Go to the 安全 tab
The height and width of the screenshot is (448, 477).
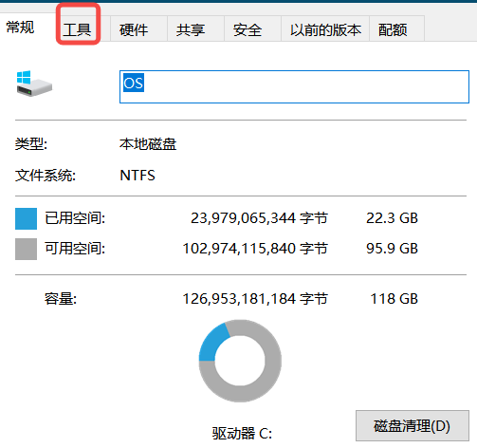pyautogui.click(x=248, y=29)
